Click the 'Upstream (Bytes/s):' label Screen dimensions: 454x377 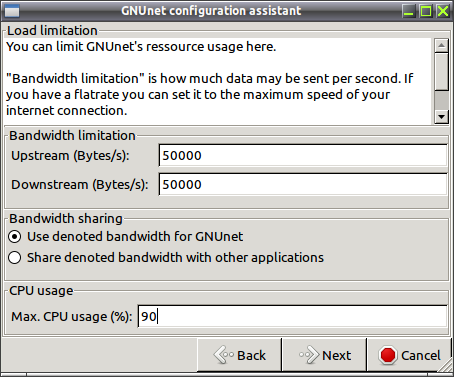70,156
